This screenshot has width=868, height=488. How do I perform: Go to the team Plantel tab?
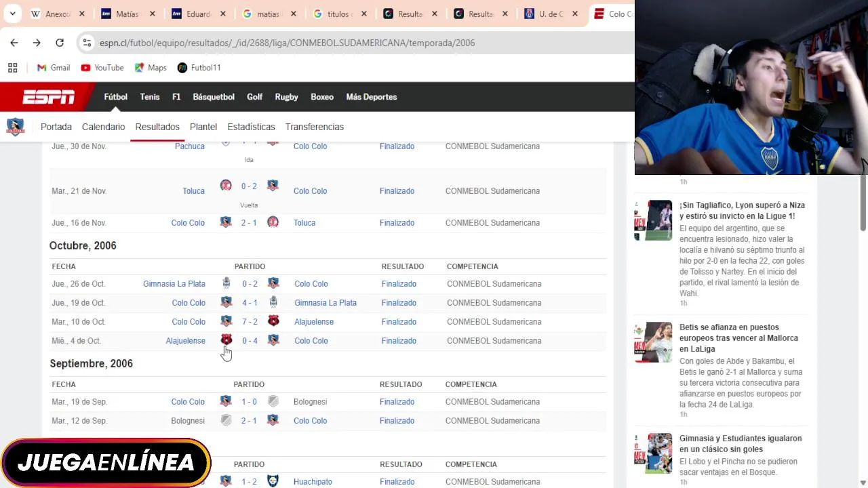click(203, 127)
